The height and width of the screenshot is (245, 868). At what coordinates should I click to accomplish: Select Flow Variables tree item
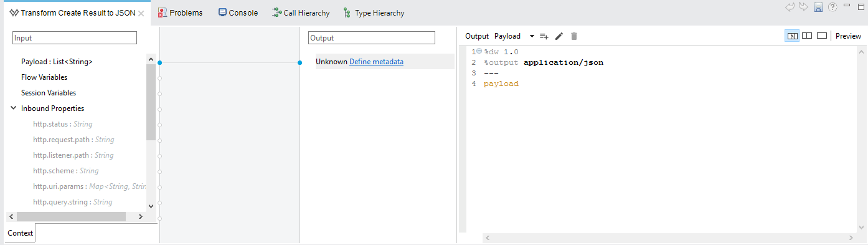pos(44,77)
